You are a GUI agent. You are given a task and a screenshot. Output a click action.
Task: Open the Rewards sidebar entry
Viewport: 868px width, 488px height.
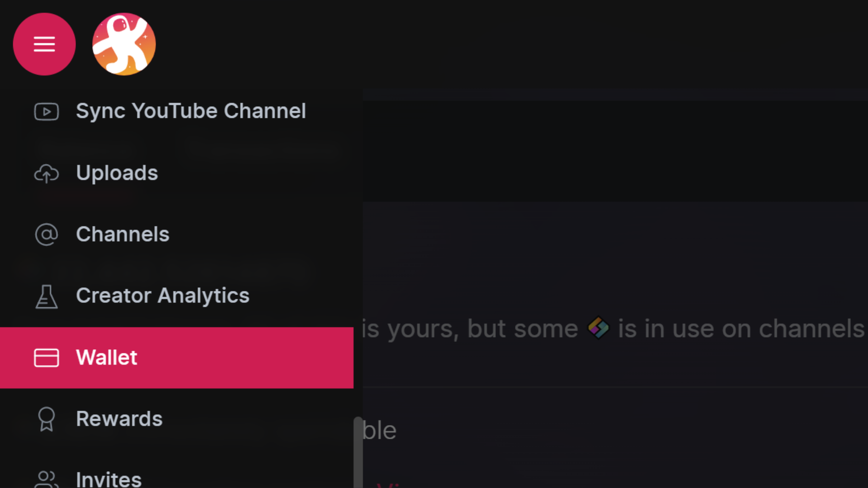point(177,419)
